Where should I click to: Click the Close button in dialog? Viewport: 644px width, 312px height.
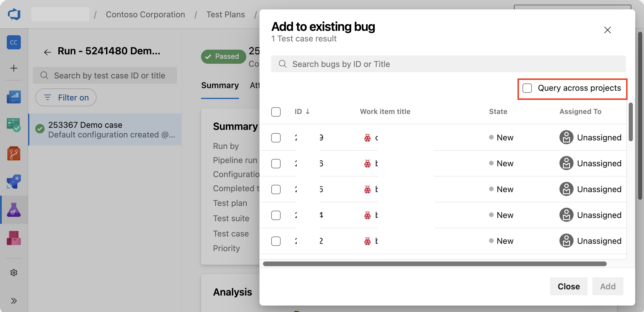[568, 286]
